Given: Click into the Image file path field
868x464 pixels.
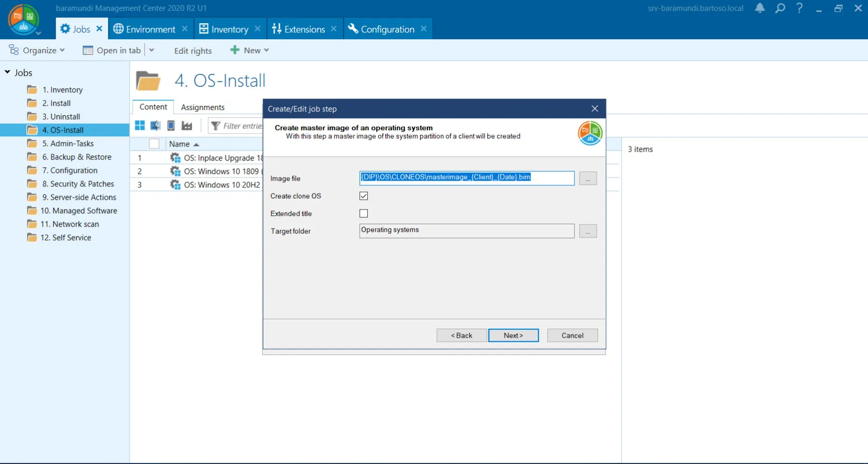Looking at the screenshot, I should [x=466, y=178].
